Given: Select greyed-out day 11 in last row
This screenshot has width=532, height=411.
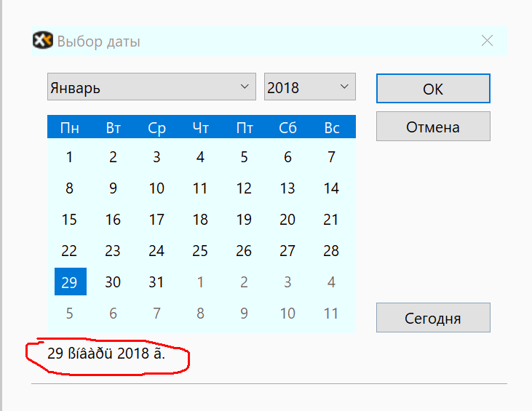Looking at the screenshot, I should [331, 314].
